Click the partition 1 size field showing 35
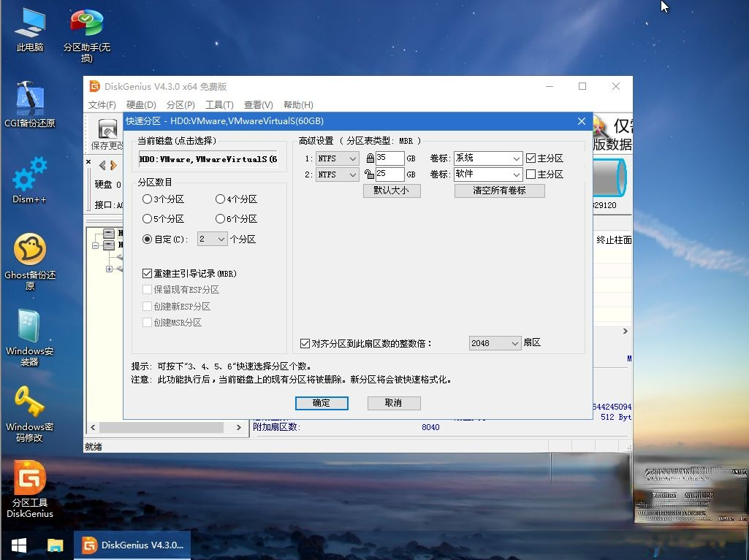 390,158
